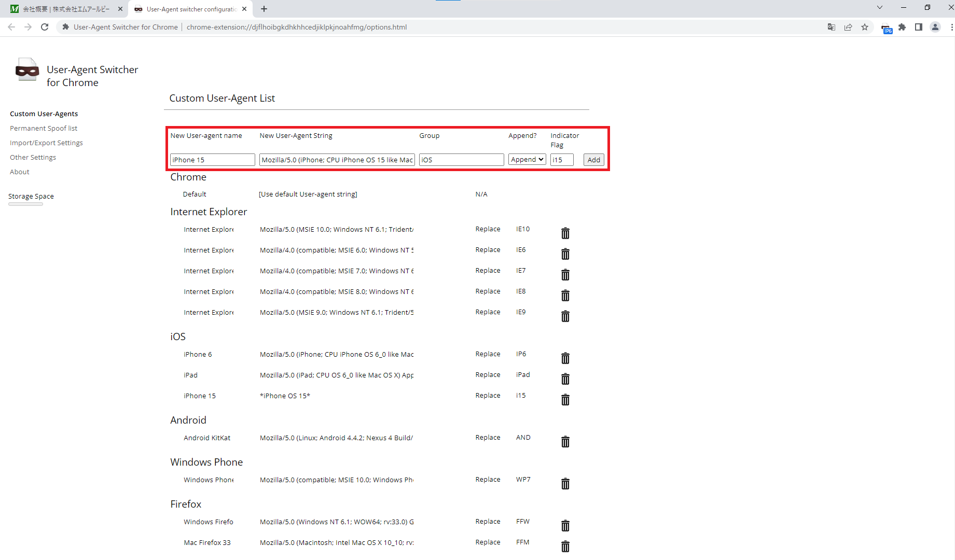Open Permanent Spoof list section
The width and height of the screenshot is (955, 560).
pos(44,128)
